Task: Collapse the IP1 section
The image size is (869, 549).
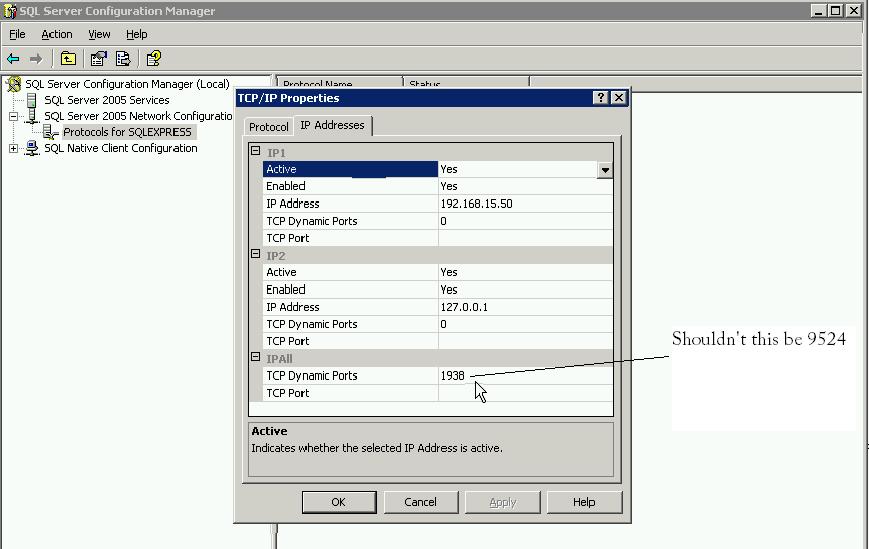Action: pos(256,152)
